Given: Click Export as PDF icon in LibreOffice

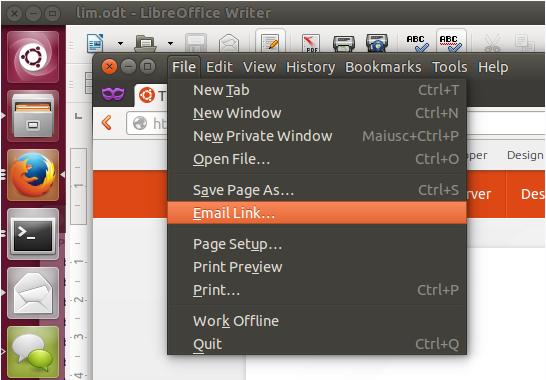Looking at the screenshot, I should point(311,43).
